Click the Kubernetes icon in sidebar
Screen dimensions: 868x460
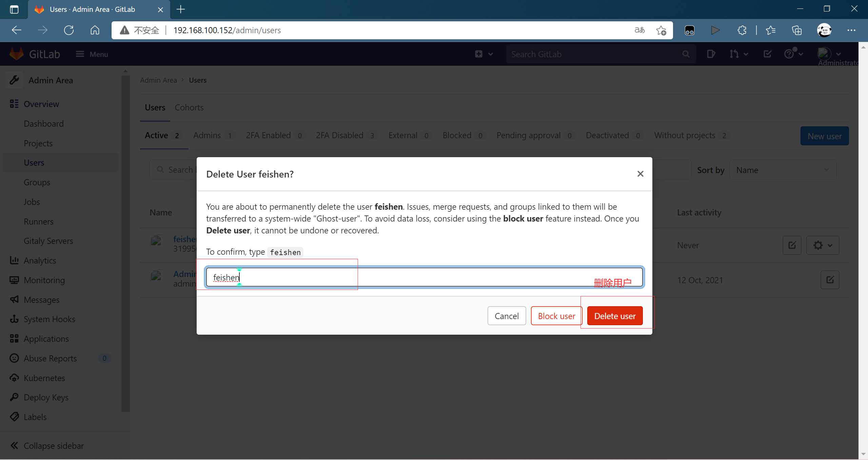pos(14,378)
